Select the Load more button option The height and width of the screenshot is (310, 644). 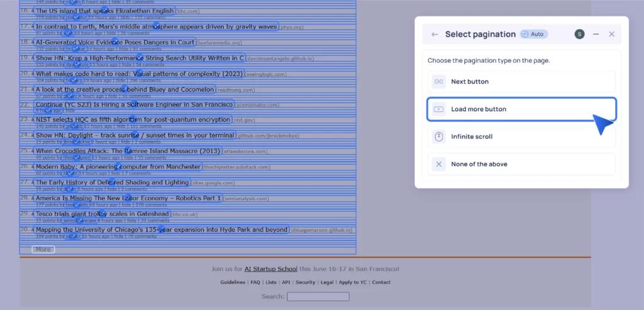click(x=521, y=109)
